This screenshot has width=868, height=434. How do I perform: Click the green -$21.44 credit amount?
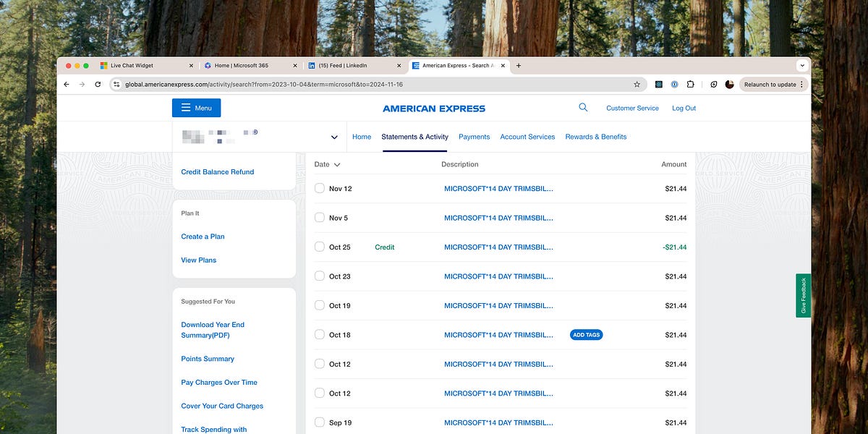674,247
